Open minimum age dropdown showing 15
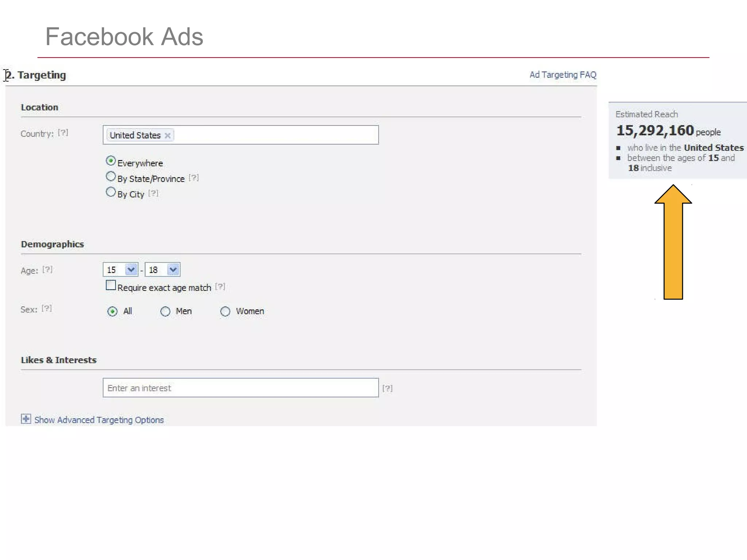The image size is (747, 560). pyautogui.click(x=120, y=270)
